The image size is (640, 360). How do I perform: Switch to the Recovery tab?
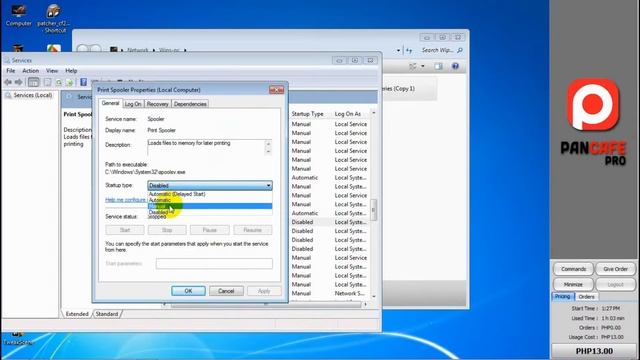click(158, 104)
